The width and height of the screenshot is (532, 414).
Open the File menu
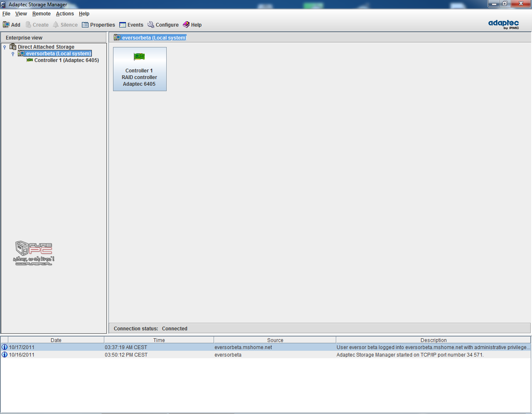tap(6, 14)
